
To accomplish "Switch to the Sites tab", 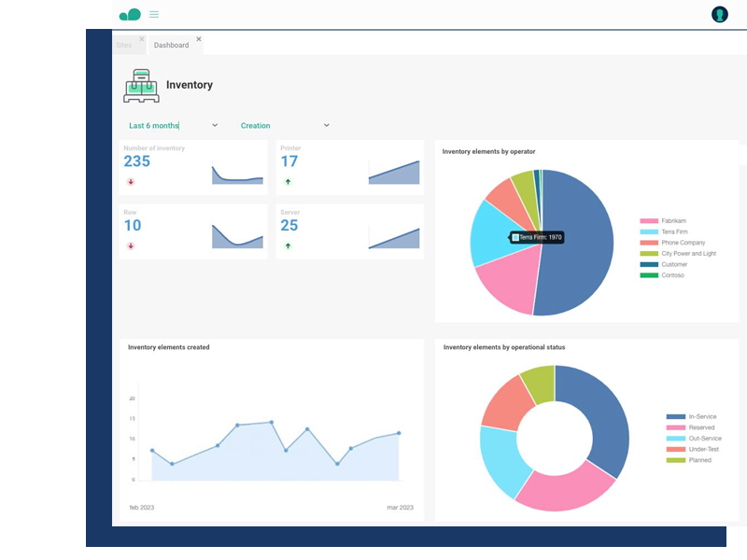I will 124,45.
